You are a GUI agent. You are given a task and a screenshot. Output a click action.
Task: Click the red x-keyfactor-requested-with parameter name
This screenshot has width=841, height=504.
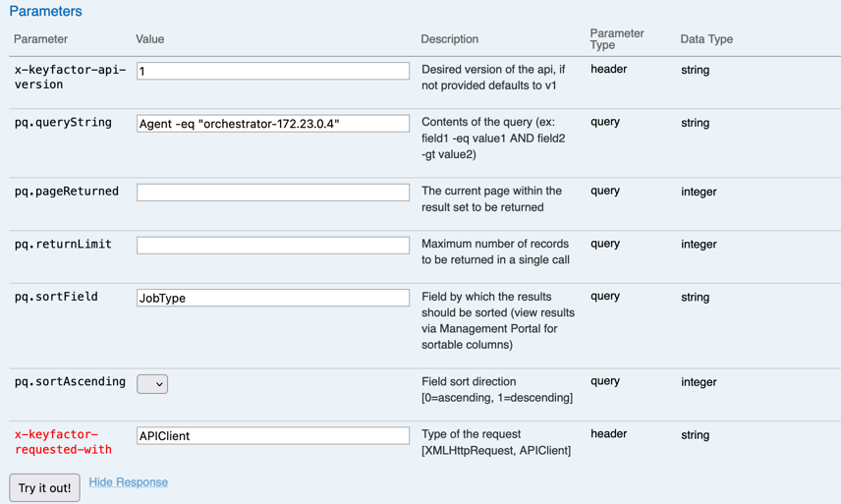pyautogui.click(x=63, y=442)
